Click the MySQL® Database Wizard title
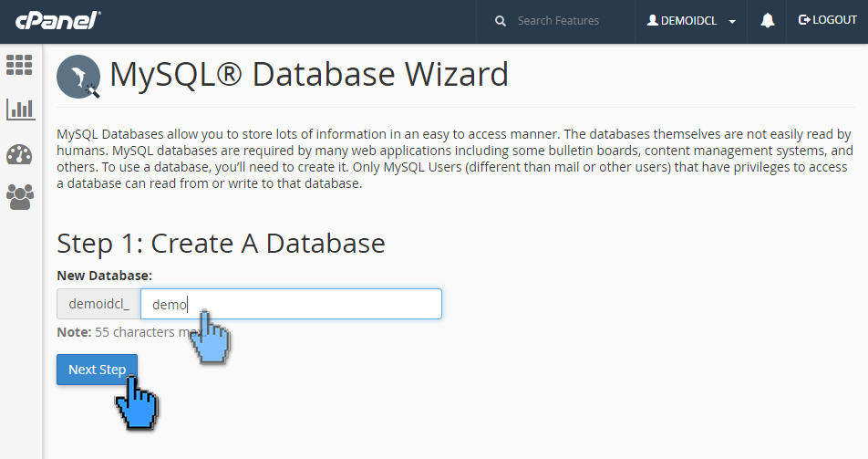Image resolution: width=868 pixels, height=459 pixels. tap(309, 74)
